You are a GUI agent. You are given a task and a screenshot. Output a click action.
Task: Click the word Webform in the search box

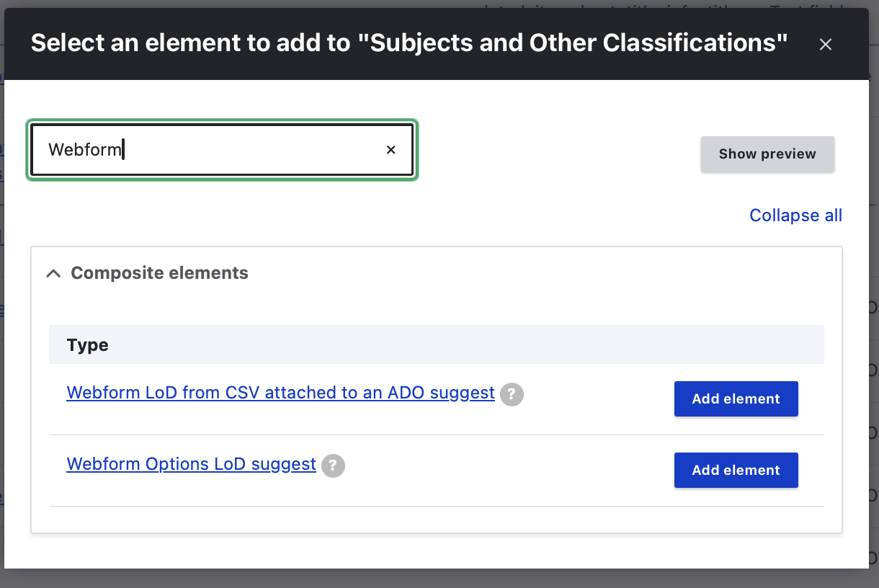[x=85, y=150]
